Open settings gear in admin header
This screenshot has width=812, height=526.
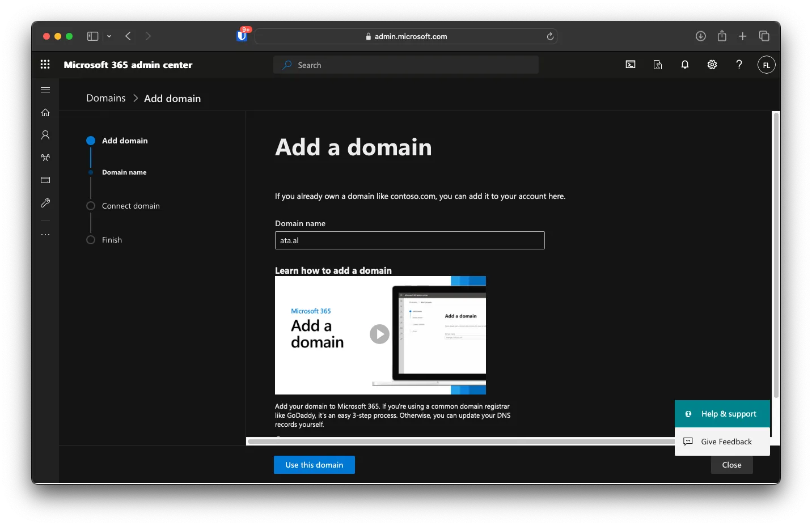pyautogui.click(x=712, y=65)
